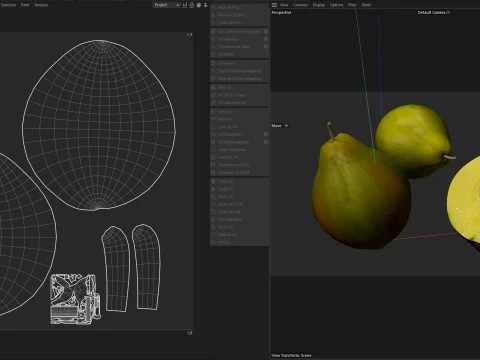Click the sphere icon in UV editor header
The image size is (480, 360).
[x=199, y=5]
